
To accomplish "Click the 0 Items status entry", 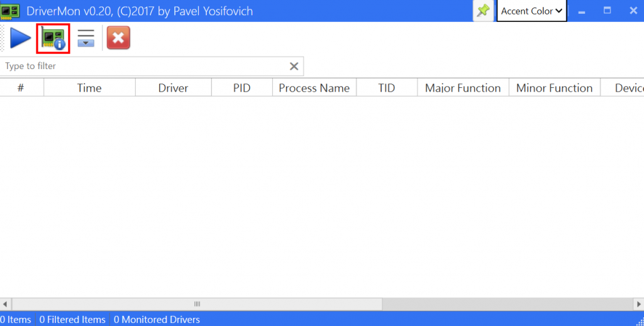I will pyautogui.click(x=16, y=320).
